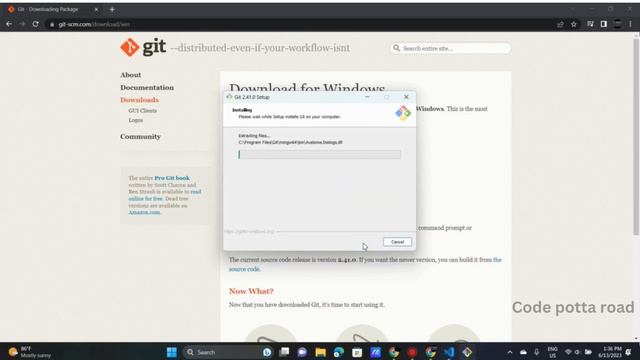Reload the git-scm.com page
The height and width of the screenshot is (360, 640).
[36, 24]
